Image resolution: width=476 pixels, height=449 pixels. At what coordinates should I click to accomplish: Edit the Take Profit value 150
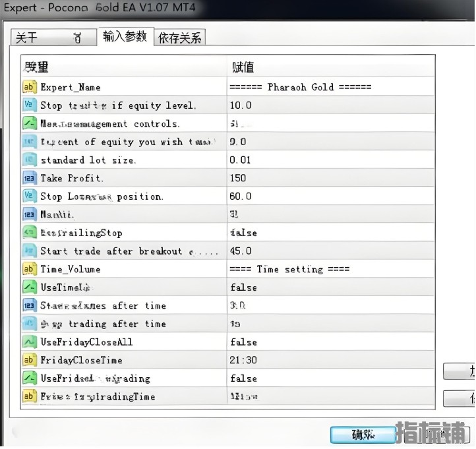[238, 178]
